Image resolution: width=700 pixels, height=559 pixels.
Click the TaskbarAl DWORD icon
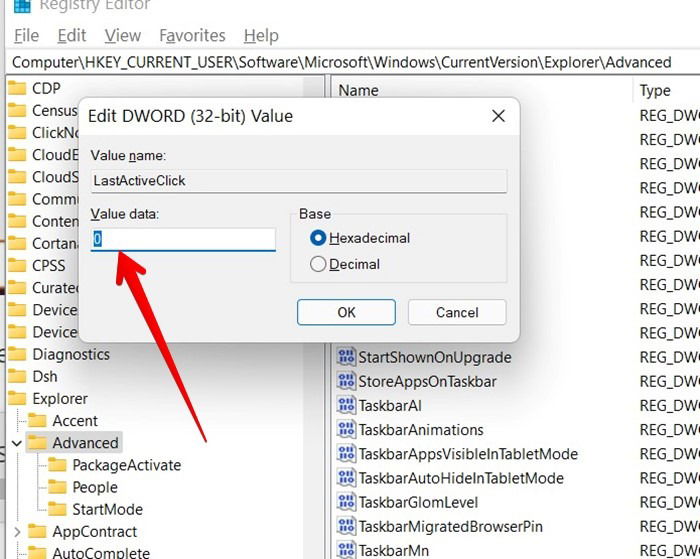click(x=346, y=405)
